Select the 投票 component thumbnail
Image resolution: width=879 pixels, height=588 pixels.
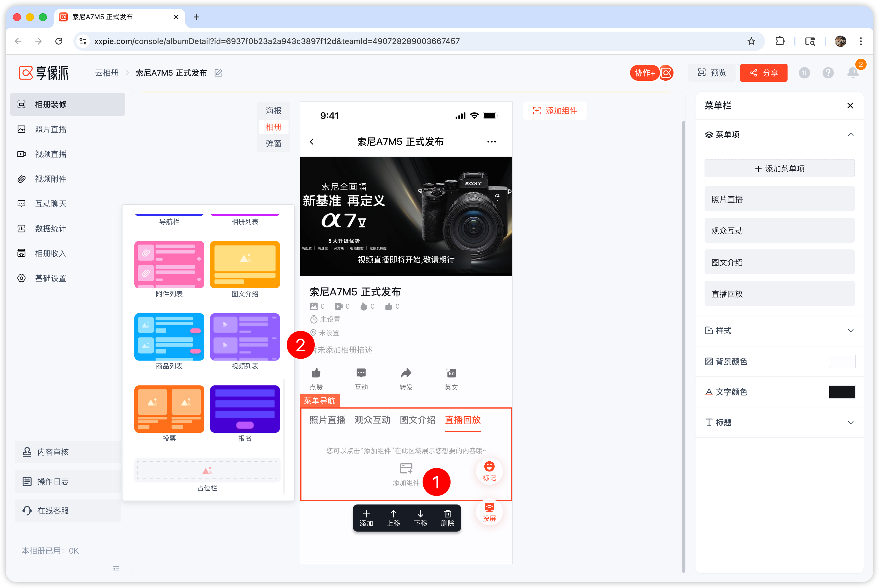tap(169, 409)
